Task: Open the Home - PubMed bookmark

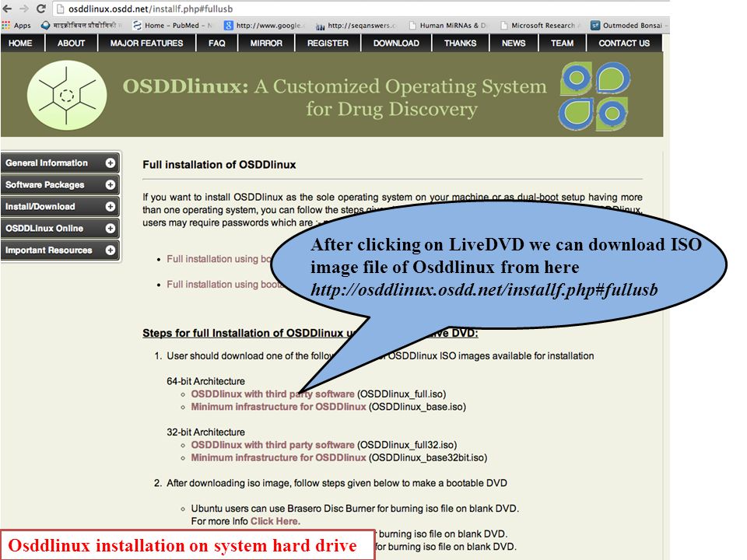Action: tap(172, 25)
